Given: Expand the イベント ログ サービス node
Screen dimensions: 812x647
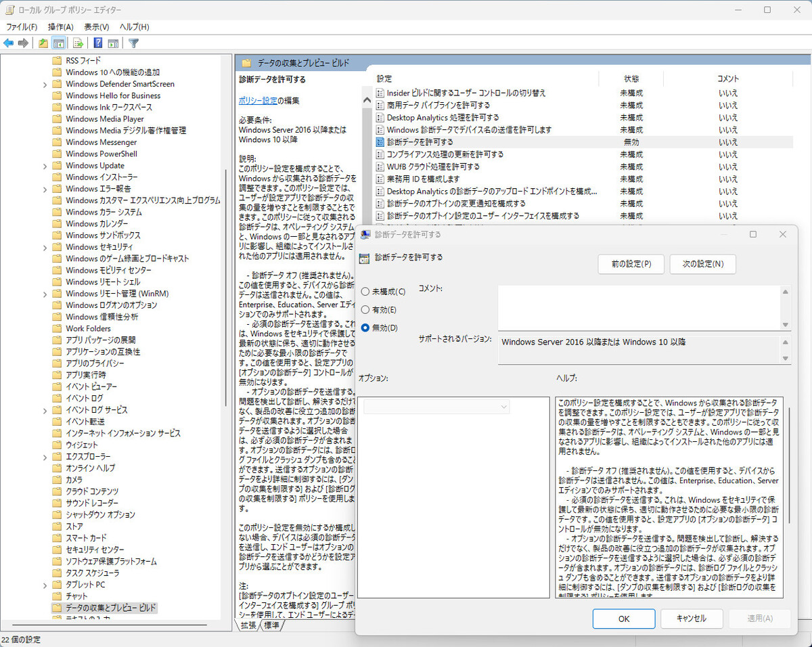Looking at the screenshot, I should tap(45, 410).
